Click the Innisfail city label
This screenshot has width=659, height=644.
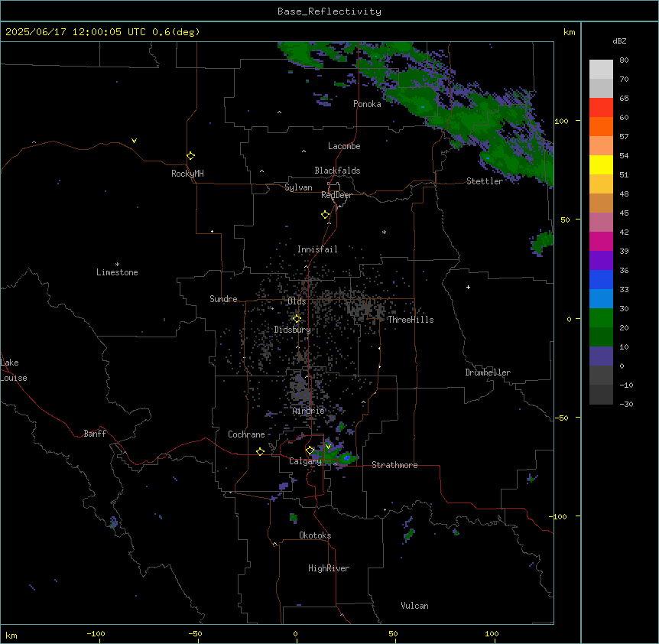317,249
